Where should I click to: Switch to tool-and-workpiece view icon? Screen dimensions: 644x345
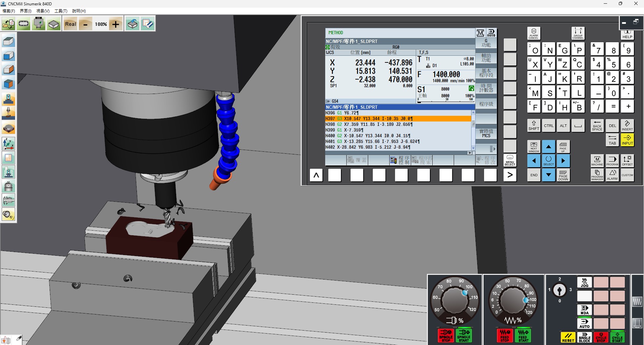(8, 113)
